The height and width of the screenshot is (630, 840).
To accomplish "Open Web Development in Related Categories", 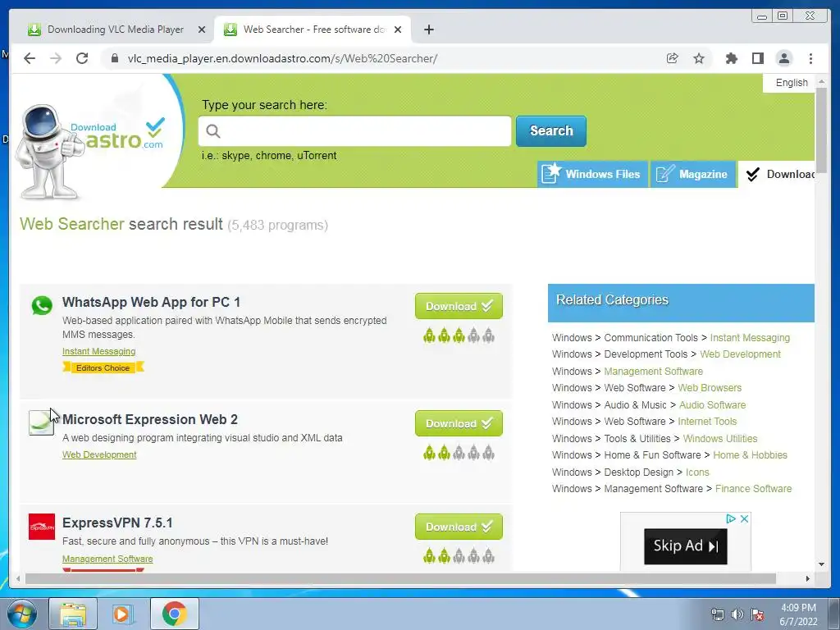I will pos(740,354).
